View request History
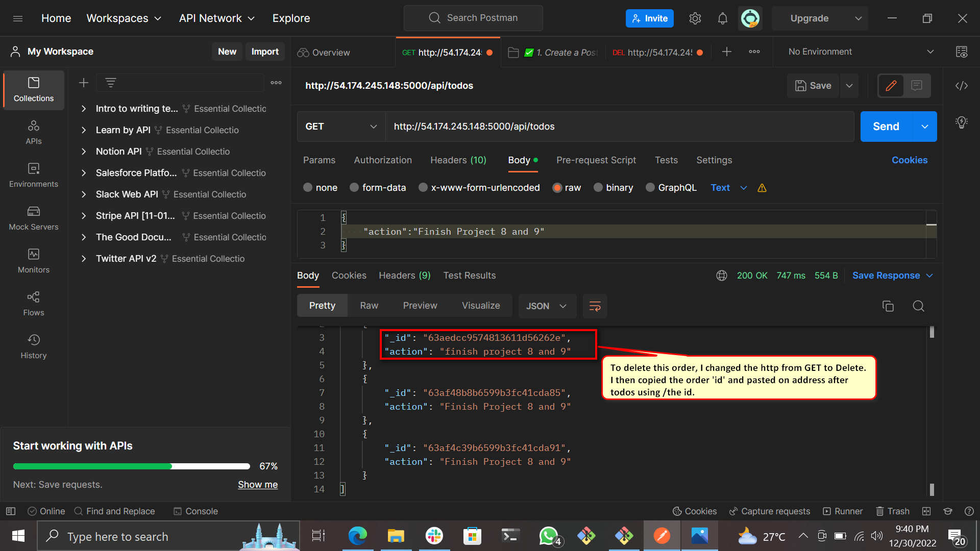 pyautogui.click(x=33, y=346)
